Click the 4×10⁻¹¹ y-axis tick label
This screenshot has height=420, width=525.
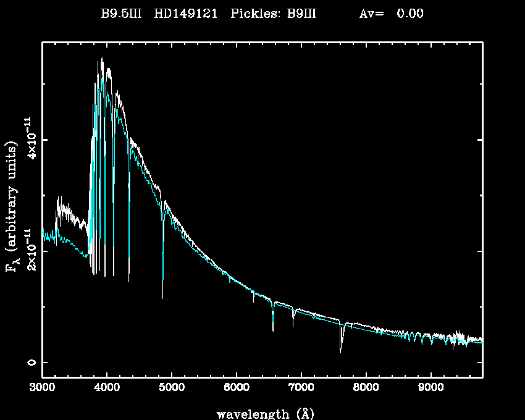29,140
